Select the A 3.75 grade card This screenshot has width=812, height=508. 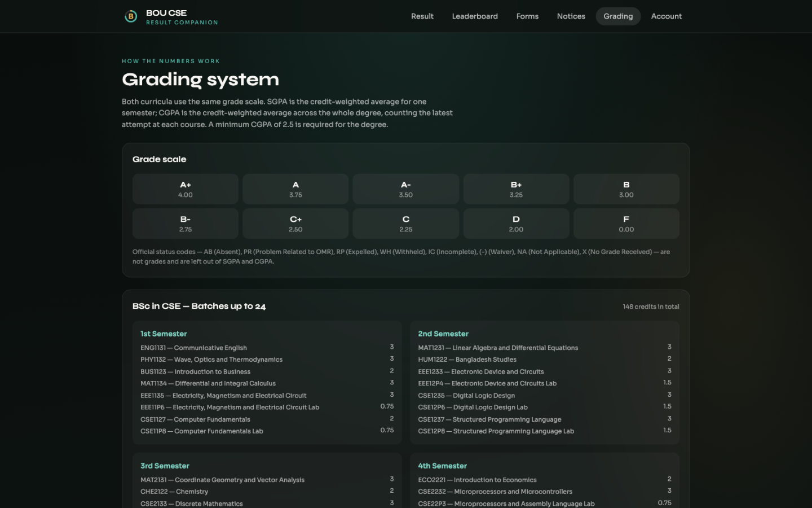click(295, 189)
